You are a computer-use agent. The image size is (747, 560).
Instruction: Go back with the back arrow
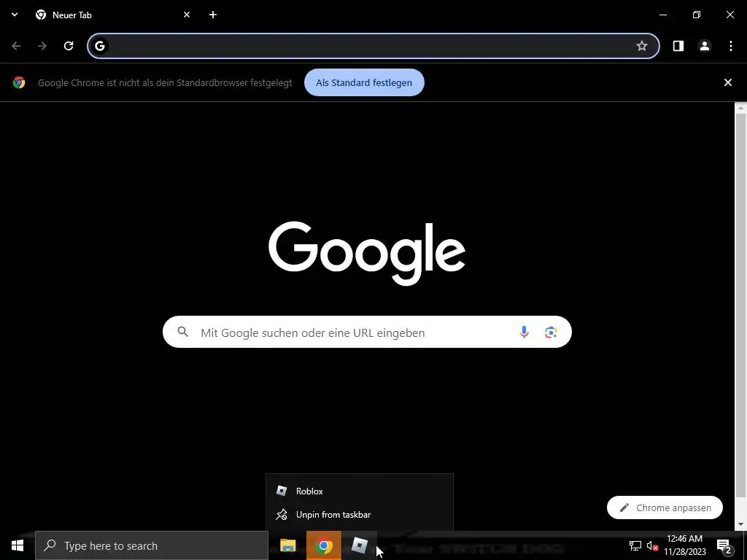(16, 46)
